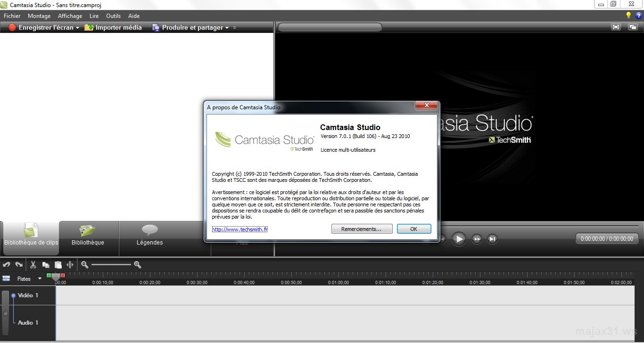The width and height of the screenshot is (644, 343).
Task: Click the track view icon beside Pistes
Action: coord(6,278)
